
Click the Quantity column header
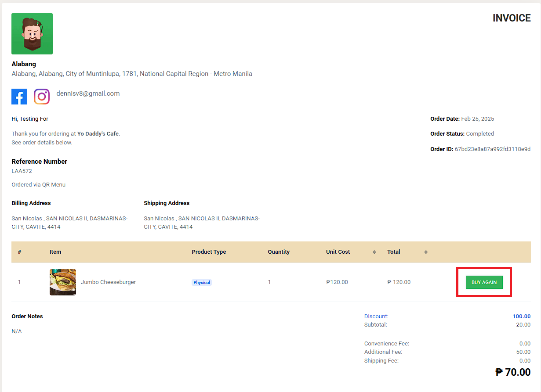pyautogui.click(x=279, y=252)
